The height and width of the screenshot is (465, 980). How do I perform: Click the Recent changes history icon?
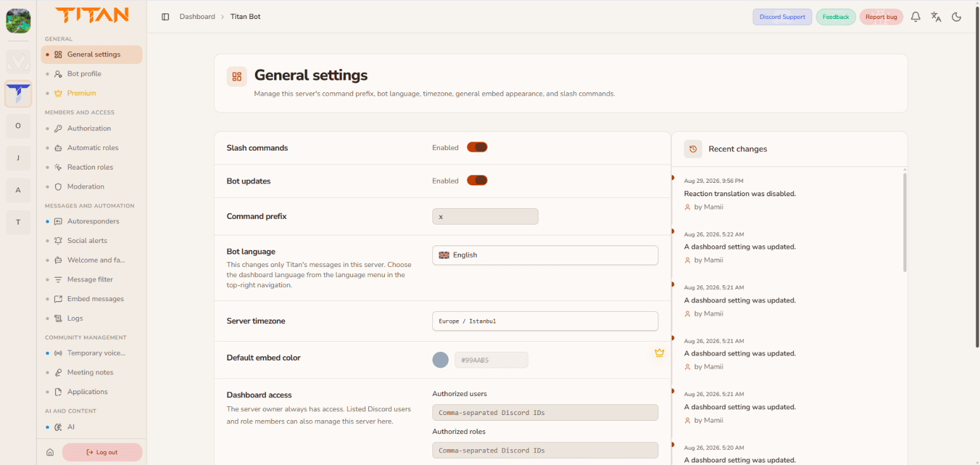[693, 149]
